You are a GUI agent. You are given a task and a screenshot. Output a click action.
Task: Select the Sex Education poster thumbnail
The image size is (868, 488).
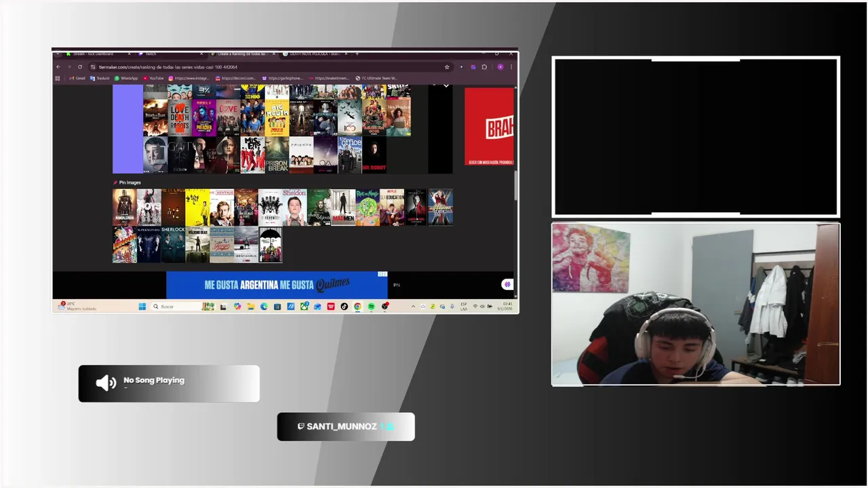tap(392, 207)
